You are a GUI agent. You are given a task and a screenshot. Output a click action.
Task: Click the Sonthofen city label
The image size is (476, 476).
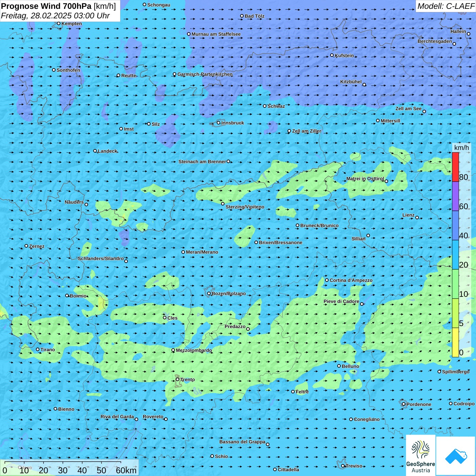point(68,70)
